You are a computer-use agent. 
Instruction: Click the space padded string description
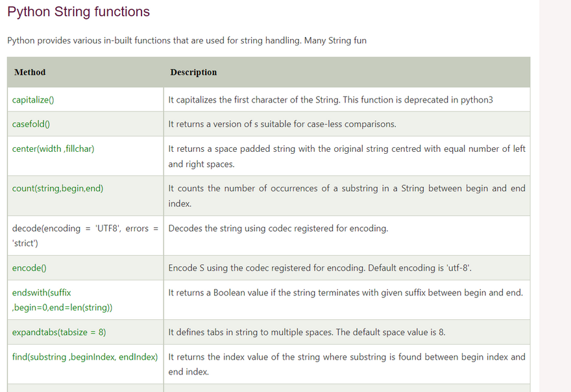tap(346, 156)
